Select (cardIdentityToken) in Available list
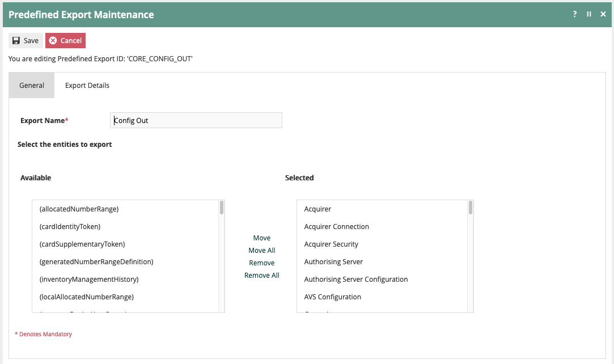This screenshot has width=614, height=364. pos(70,227)
